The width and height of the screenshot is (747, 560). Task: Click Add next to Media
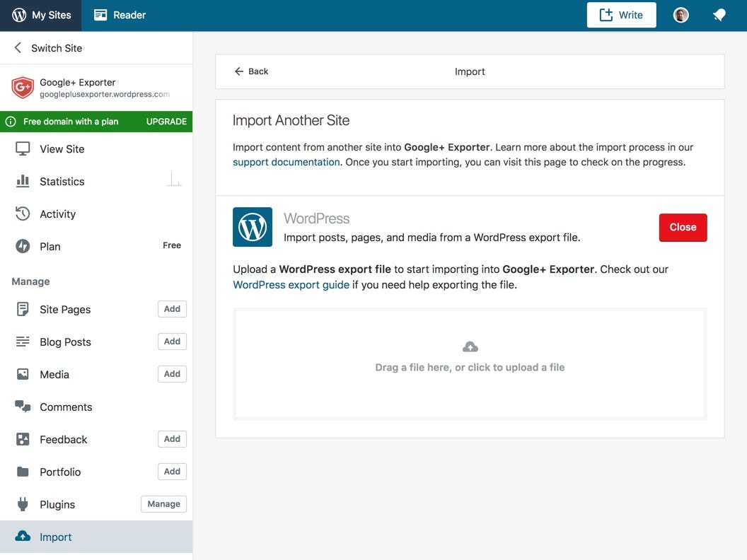click(172, 374)
